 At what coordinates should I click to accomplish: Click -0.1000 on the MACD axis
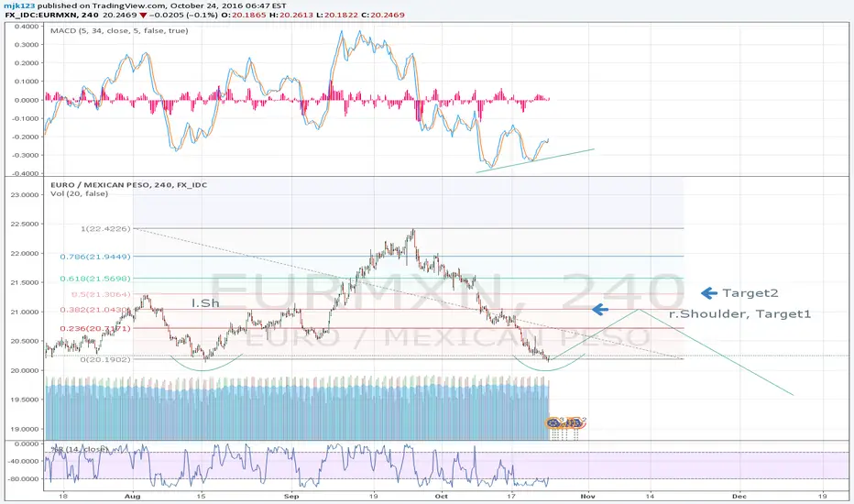[x=25, y=118]
